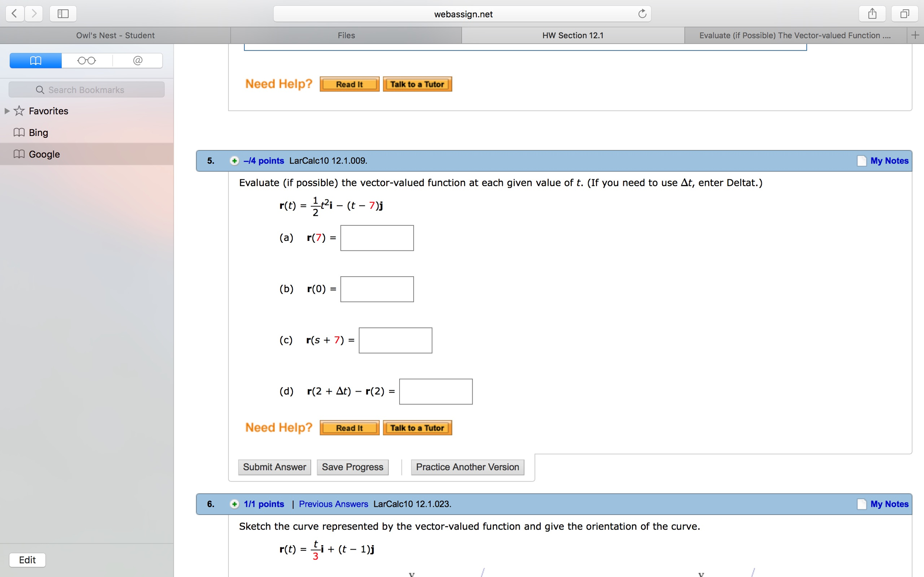Image resolution: width=924 pixels, height=577 pixels.
Task: Expand question 5 details with the plus icon
Action: pyautogui.click(x=234, y=161)
